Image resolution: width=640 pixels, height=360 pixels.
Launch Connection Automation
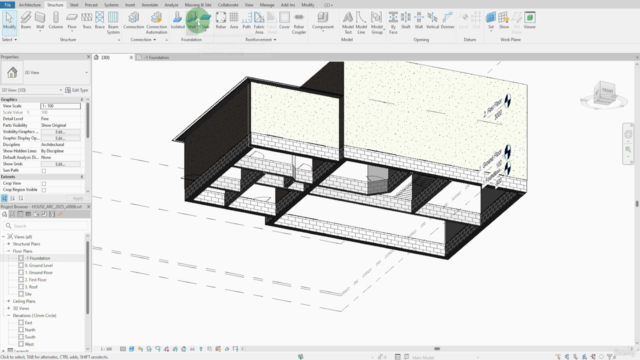156,22
